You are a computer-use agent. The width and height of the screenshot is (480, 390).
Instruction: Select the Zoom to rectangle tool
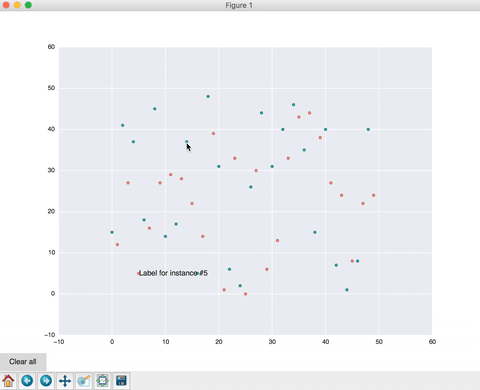(x=84, y=380)
